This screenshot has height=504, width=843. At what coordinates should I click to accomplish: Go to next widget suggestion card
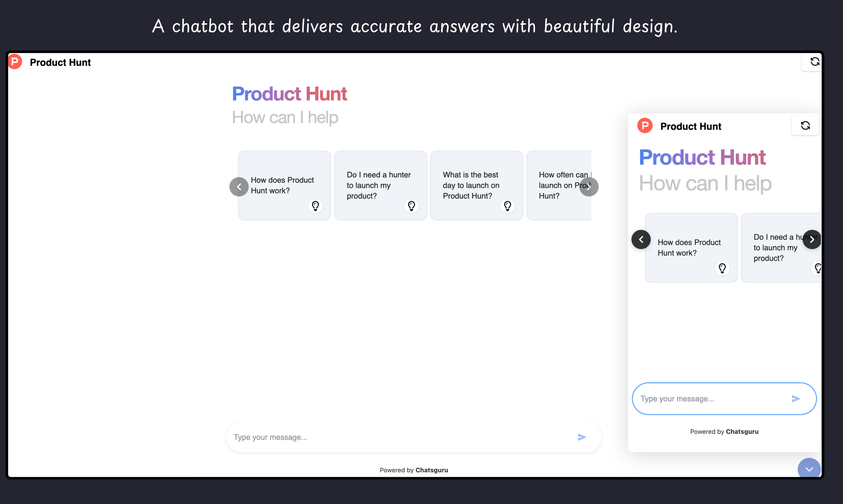point(812,239)
